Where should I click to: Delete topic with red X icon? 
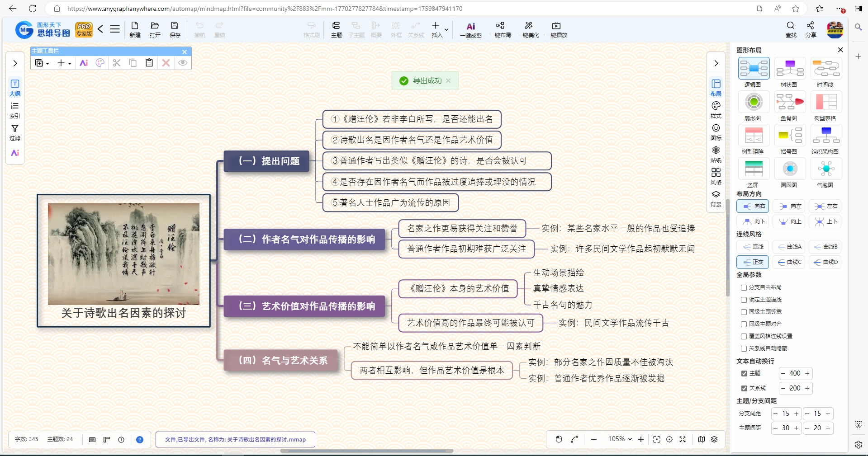pos(166,63)
